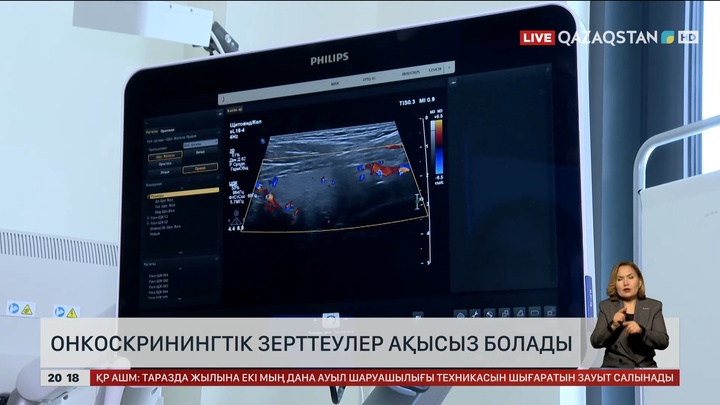Open the wrench settings icon in bottom toolbar

(475, 313)
